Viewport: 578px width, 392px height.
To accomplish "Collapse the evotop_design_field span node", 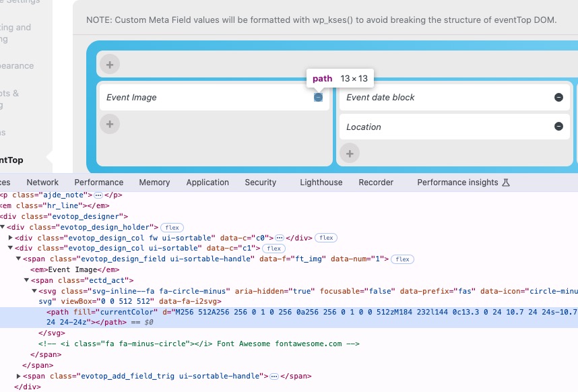I will [18, 259].
